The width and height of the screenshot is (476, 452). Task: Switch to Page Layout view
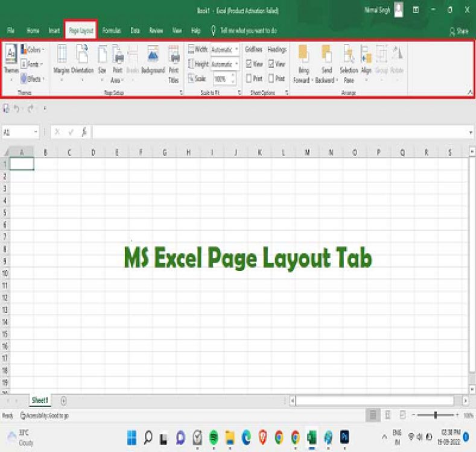click(x=388, y=415)
